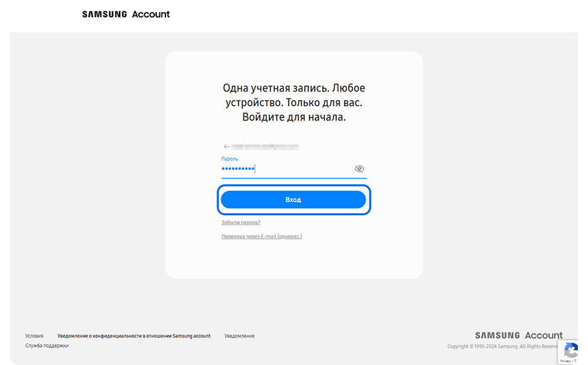Open Служба поддержки in the footer

point(47,346)
